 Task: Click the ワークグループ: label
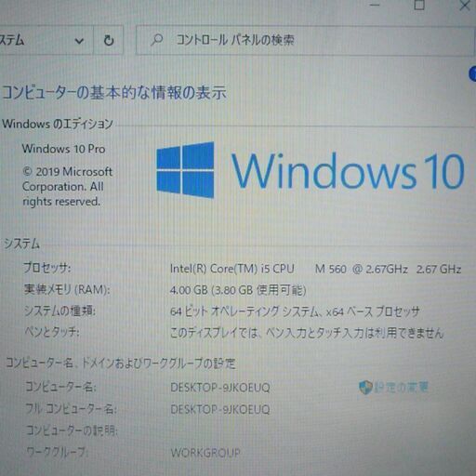58,452
